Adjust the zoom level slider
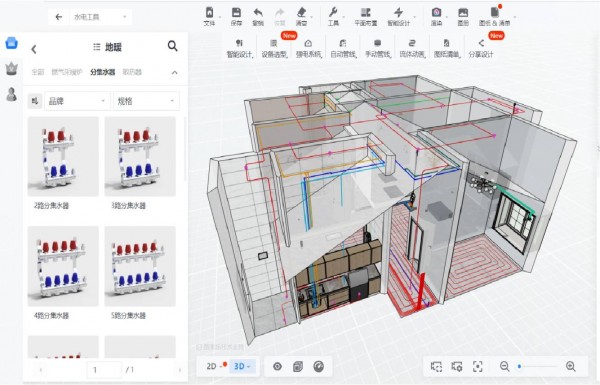The height and width of the screenshot is (385, 600). click(537, 366)
